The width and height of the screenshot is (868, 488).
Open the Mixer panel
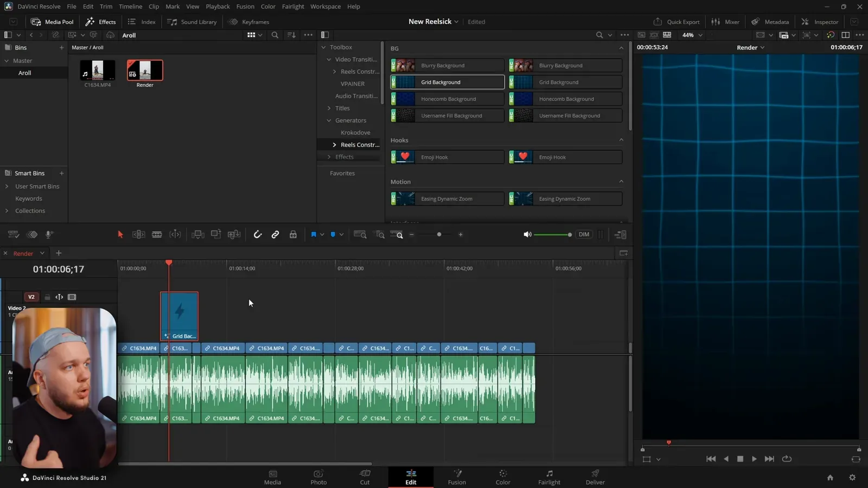pyautogui.click(x=725, y=22)
